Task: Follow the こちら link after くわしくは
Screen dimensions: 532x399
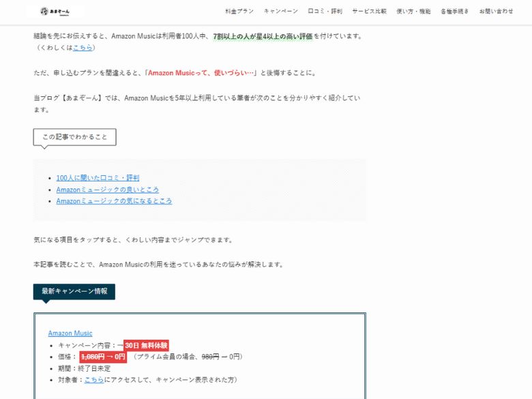Action: coord(83,48)
